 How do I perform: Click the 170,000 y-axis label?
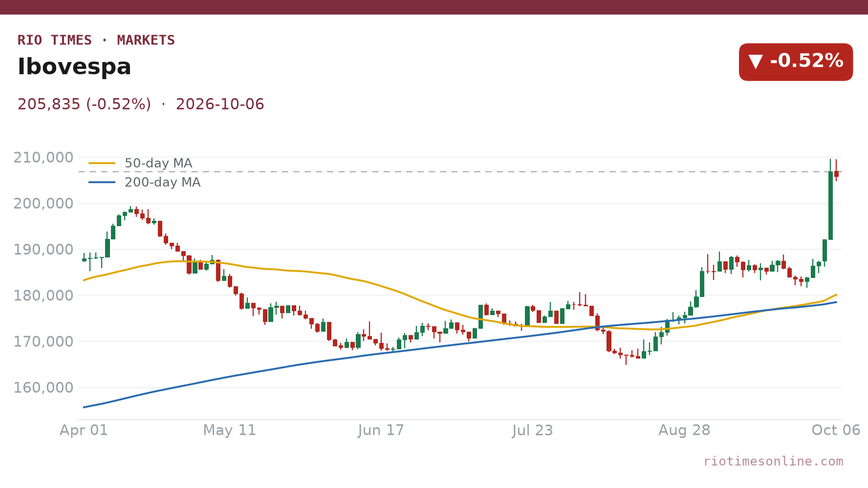tap(43, 341)
